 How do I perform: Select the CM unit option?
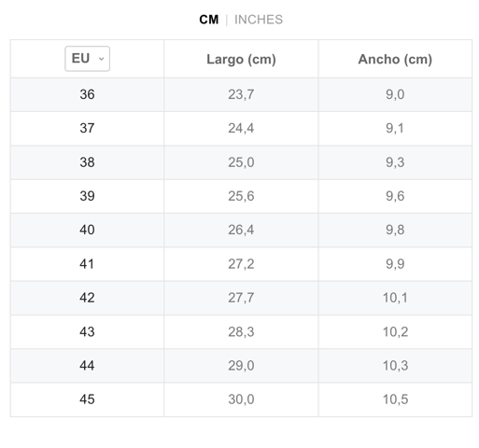coord(209,20)
